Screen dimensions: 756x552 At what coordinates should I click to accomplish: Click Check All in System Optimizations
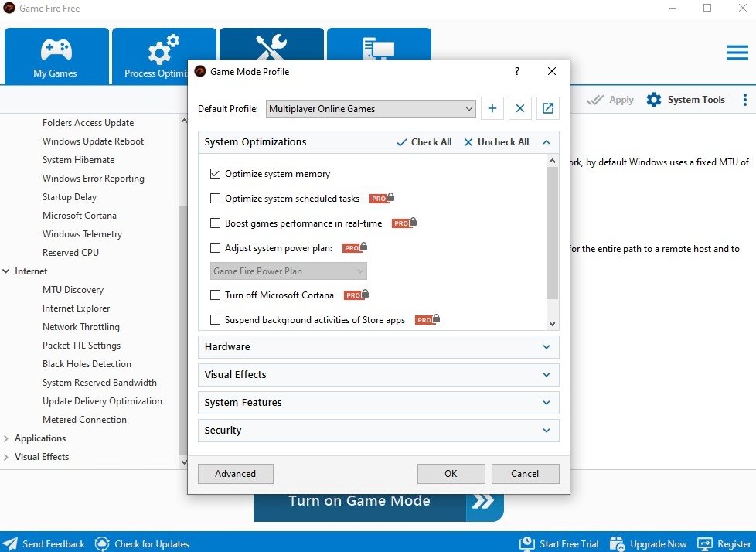tap(424, 142)
